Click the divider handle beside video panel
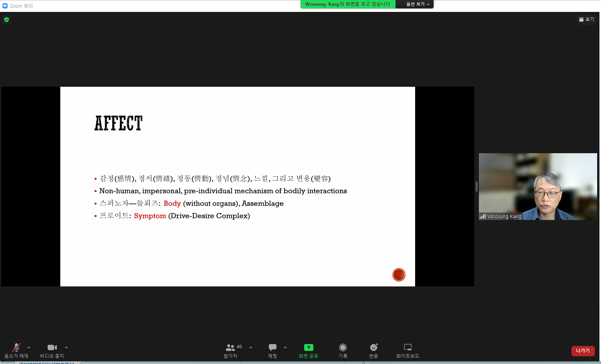The image size is (601, 364). (477, 187)
